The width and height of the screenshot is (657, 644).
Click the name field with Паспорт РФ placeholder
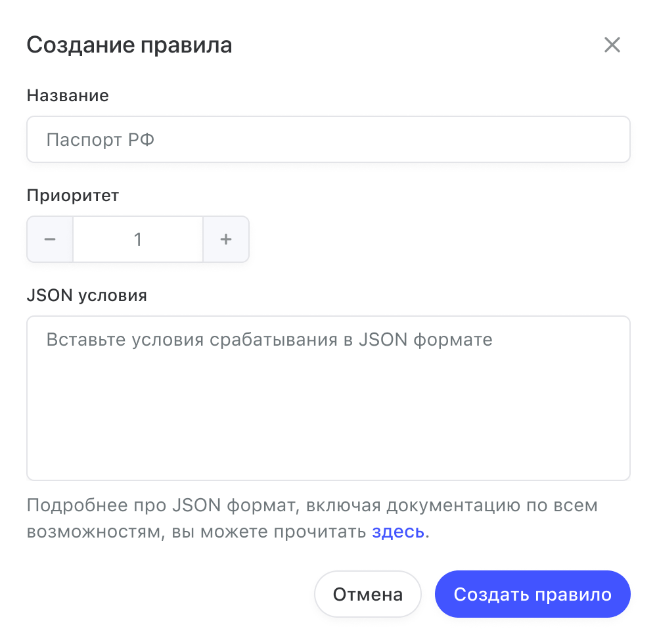pyautogui.click(x=328, y=139)
